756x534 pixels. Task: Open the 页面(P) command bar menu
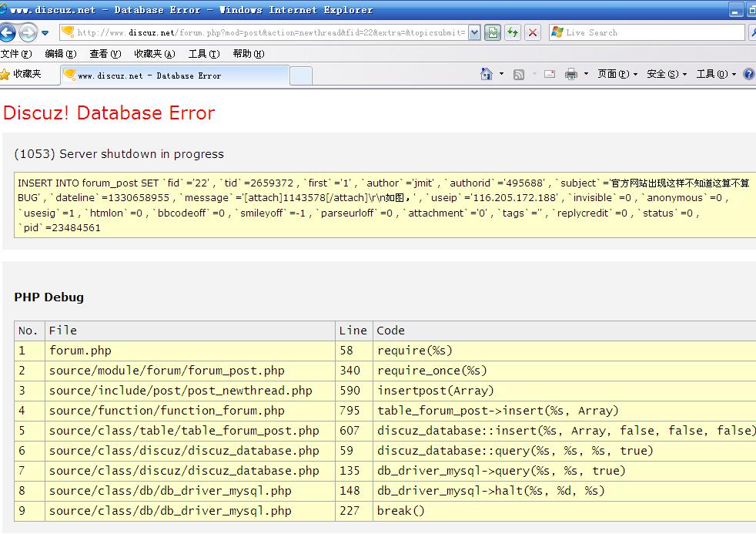click(617, 74)
